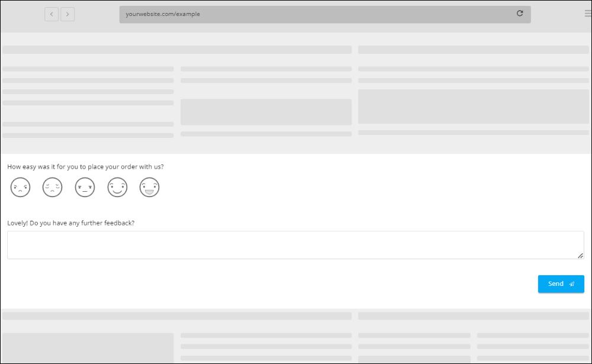
Task: Click the feedback text input box
Action: [x=296, y=244]
